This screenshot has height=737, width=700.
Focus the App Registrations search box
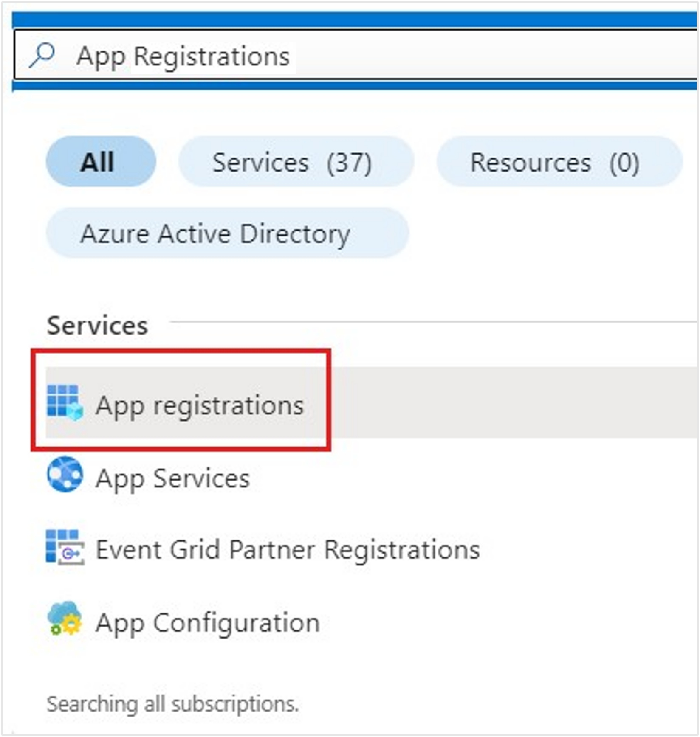(355, 55)
